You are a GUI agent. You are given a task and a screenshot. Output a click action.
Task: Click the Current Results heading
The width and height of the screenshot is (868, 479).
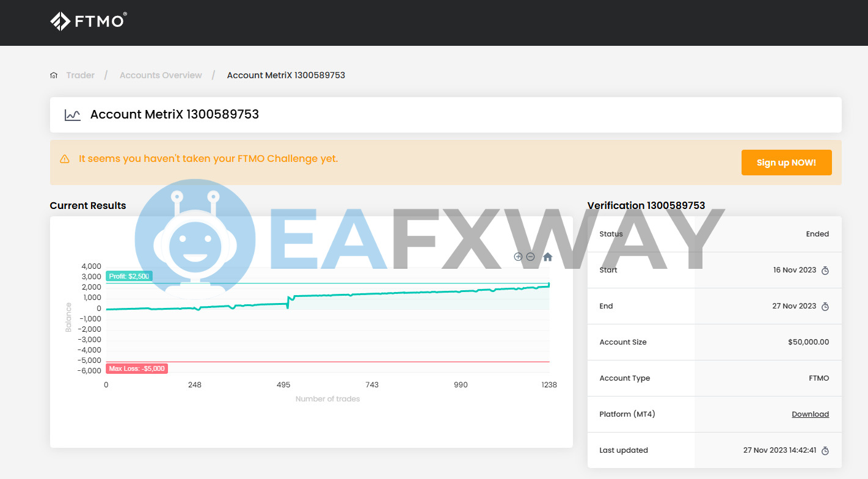click(88, 205)
